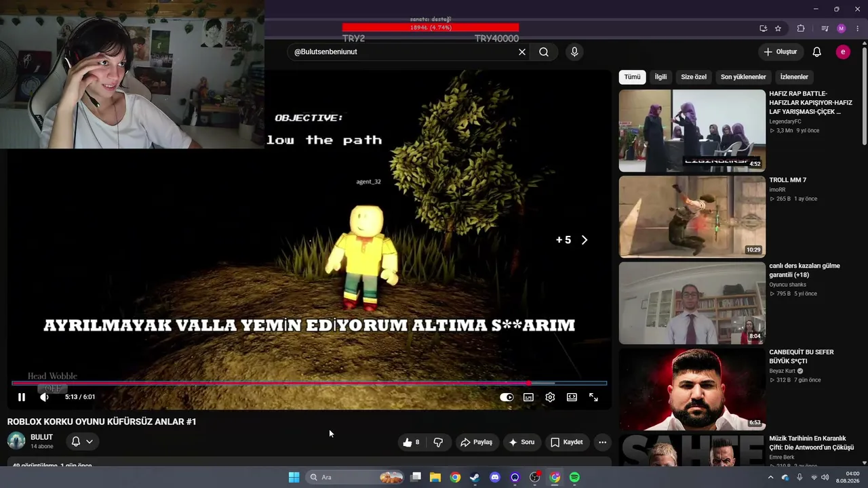Visit the LegendaryFC channel link
The width and height of the screenshot is (868, 488).
pos(785,122)
